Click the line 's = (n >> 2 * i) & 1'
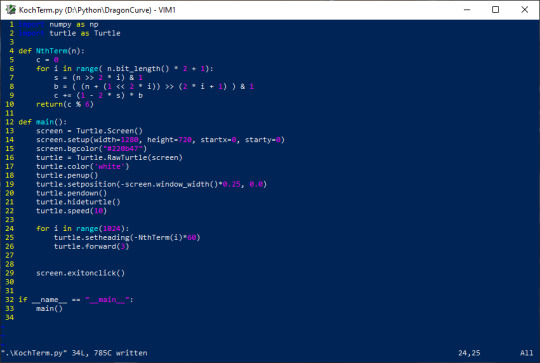The width and height of the screenshot is (540, 363). pyautogui.click(x=98, y=78)
